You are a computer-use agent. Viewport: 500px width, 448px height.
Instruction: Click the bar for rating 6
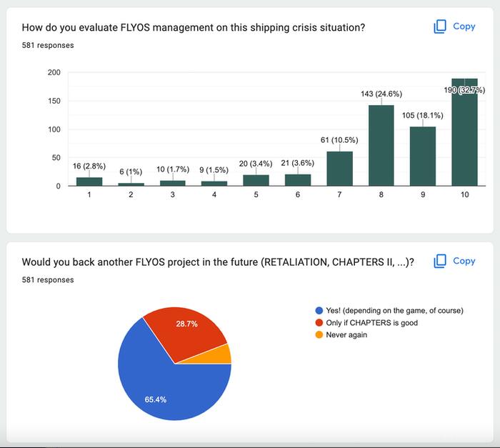tap(298, 180)
